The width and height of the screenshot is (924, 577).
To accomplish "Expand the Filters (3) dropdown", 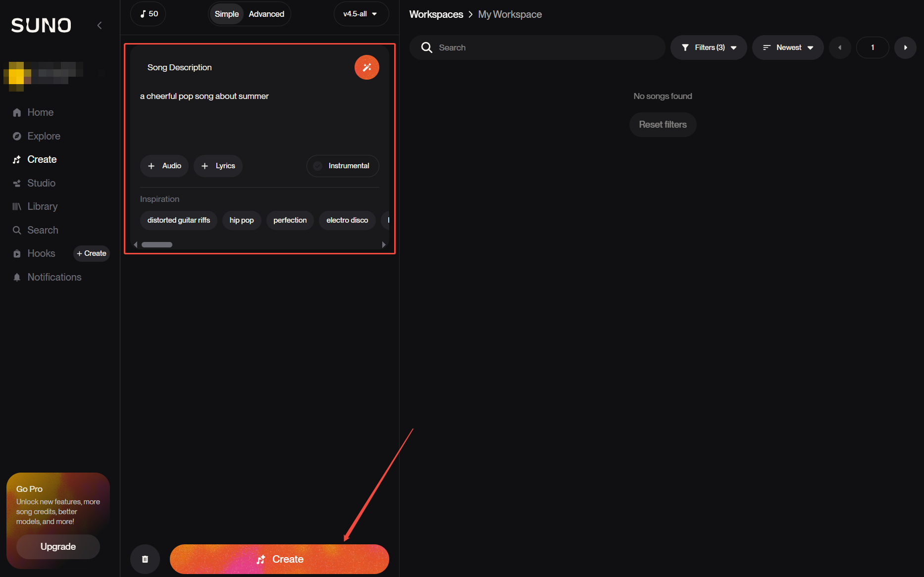I will (x=709, y=48).
